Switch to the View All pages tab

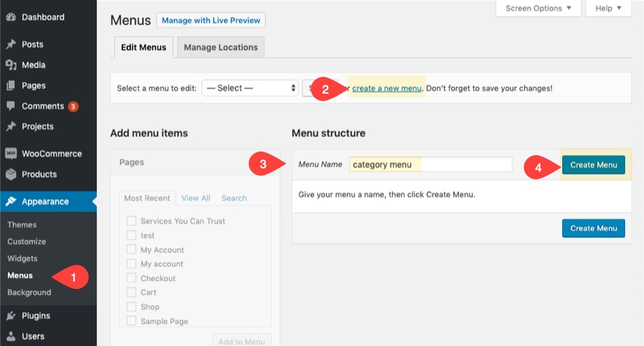tap(195, 198)
